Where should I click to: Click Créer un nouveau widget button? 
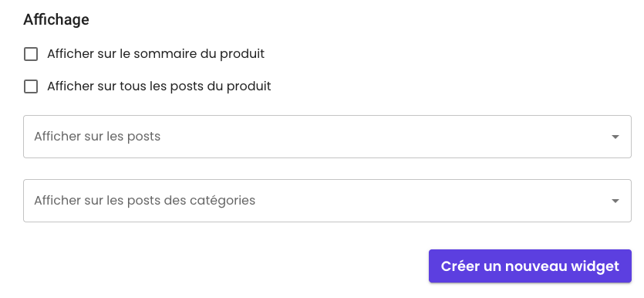point(530,266)
